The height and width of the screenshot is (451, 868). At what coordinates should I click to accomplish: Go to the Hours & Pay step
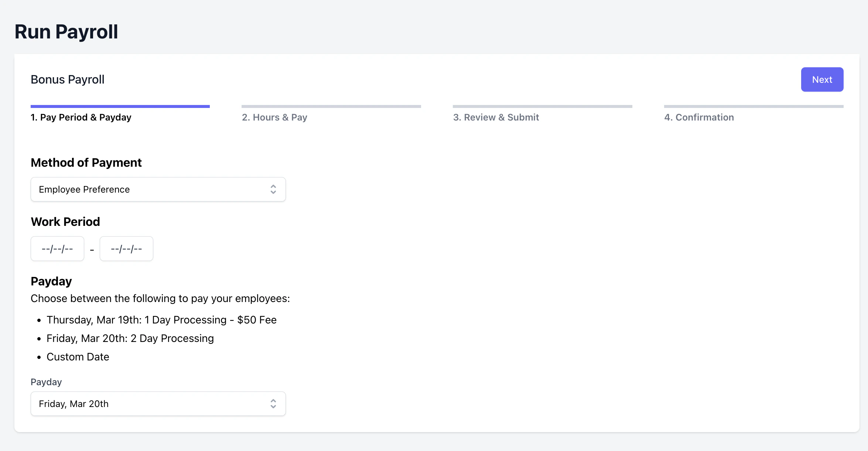coord(274,118)
